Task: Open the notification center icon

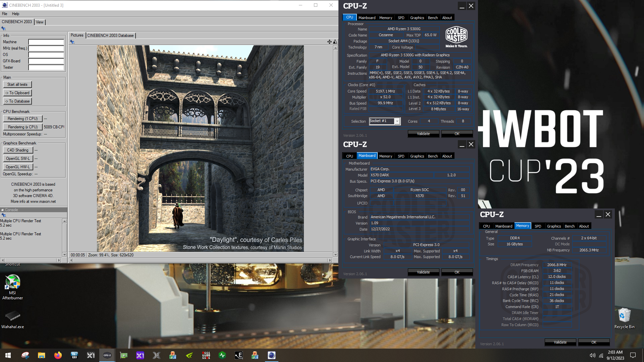Action: [x=633, y=355]
